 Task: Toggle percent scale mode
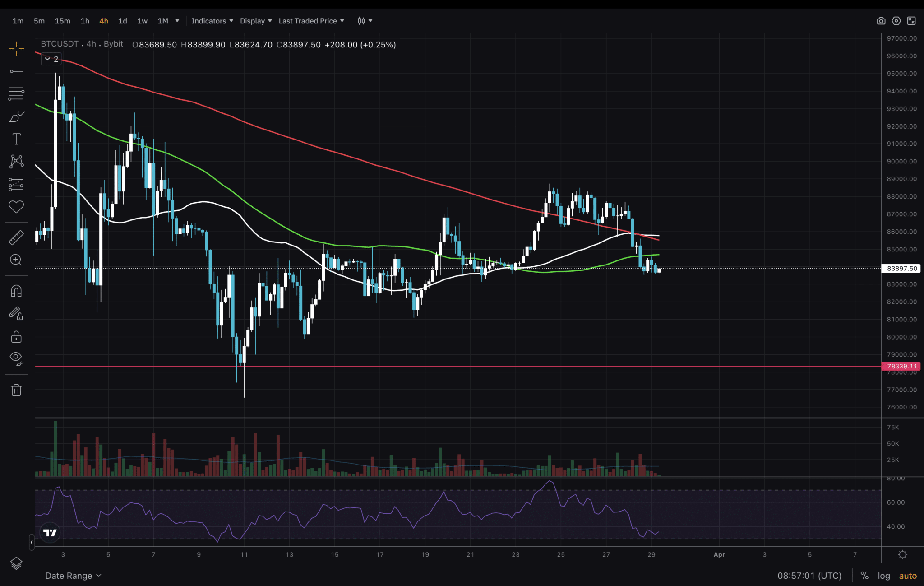pos(864,576)
